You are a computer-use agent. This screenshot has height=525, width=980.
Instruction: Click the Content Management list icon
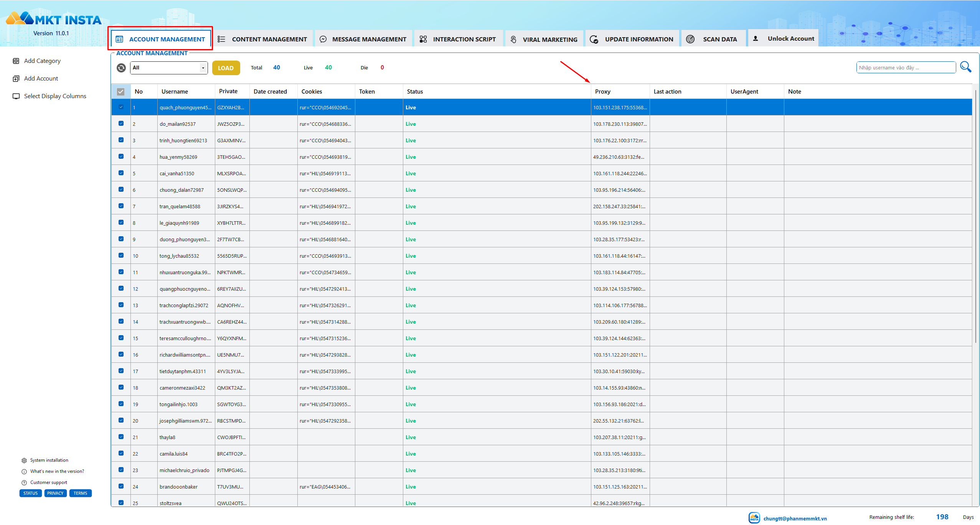coord(221,39)
